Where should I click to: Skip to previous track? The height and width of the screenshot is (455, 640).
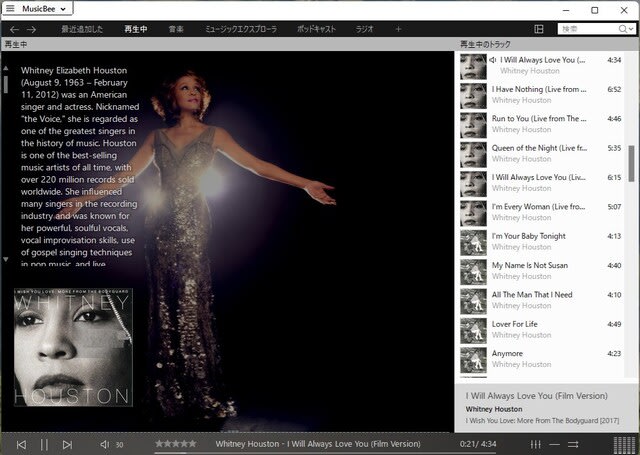[x=21, y=444]
